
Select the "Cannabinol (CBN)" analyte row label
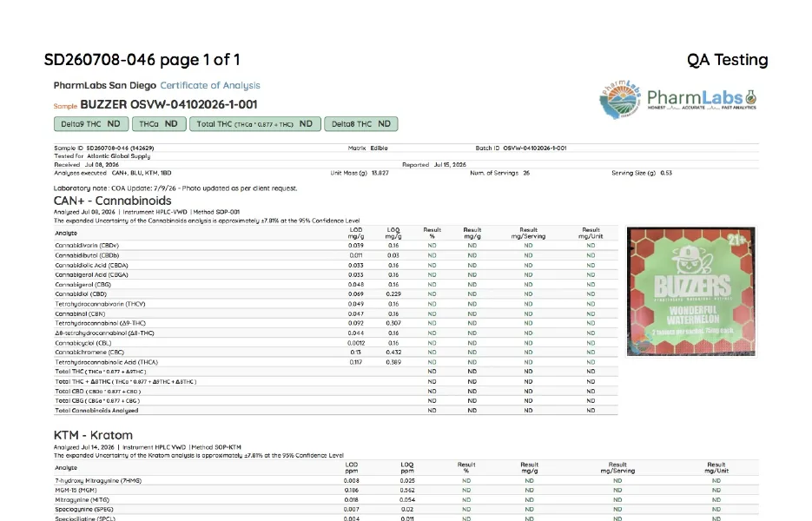pyautogui.click(x=80, y=313)
